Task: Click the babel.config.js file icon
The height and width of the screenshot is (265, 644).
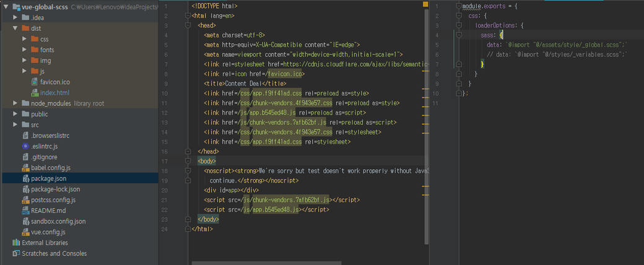Action: pos(25,168)
